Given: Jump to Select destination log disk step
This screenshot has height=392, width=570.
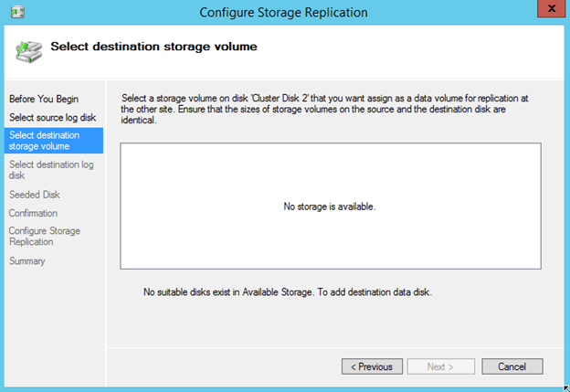Looking at the screenshot, I should pos(51,170).
